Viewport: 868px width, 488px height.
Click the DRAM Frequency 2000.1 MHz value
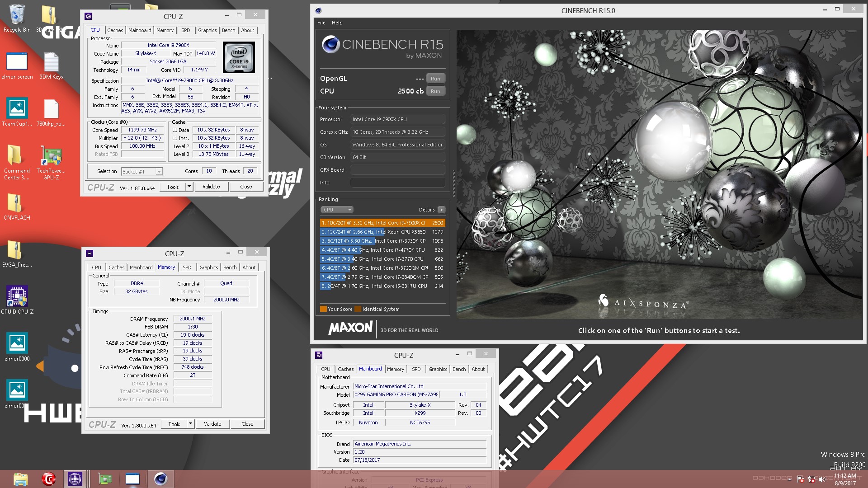pyautogui.click(x=193, y=319)
